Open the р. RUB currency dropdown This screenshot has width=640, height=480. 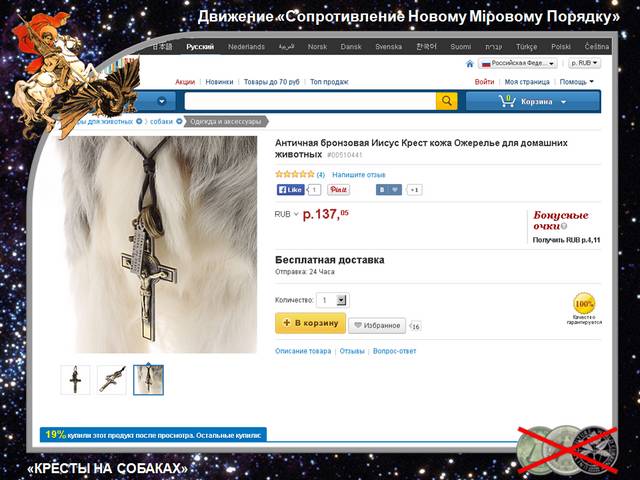click(x=584, y=63)
